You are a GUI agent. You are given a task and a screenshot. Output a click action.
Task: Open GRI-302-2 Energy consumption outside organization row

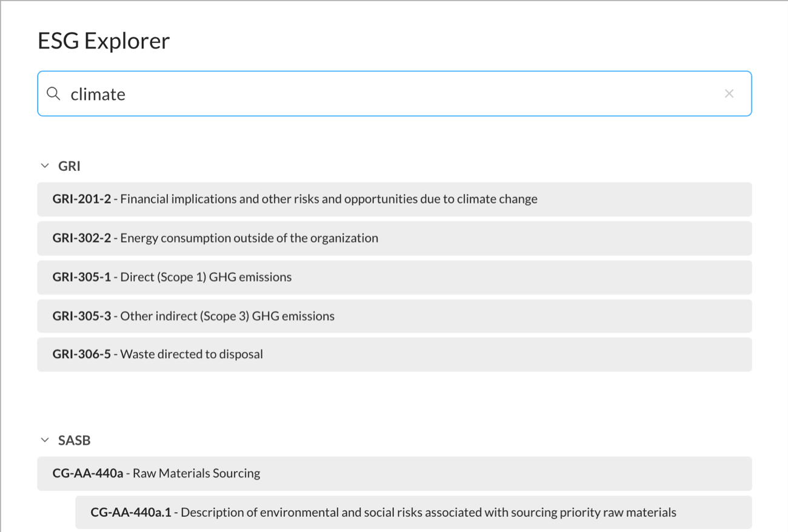click(395, 238)
